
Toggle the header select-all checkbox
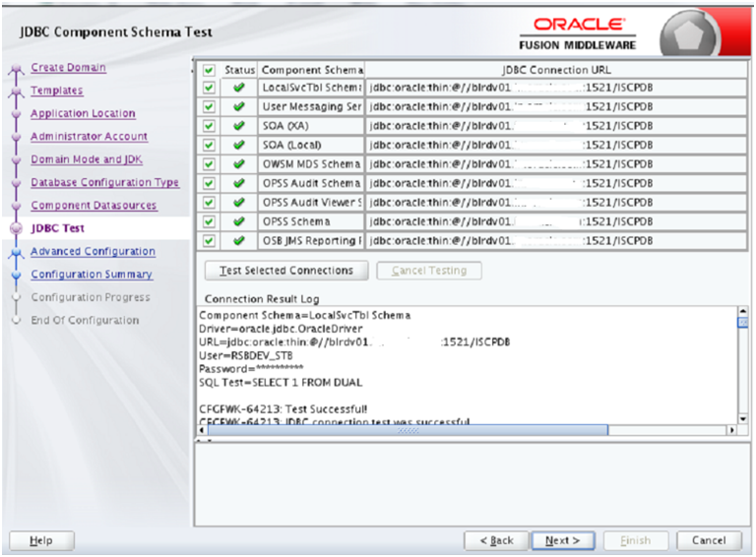[x=209, y=70]
